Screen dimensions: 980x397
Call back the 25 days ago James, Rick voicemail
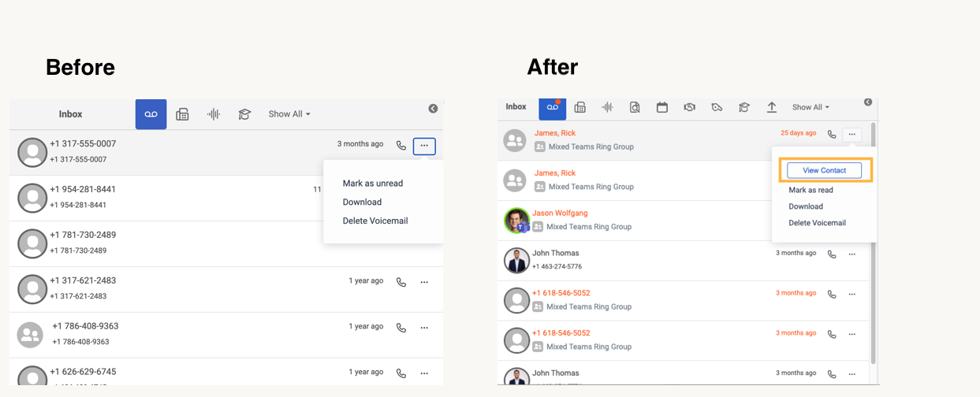(832, 135)
